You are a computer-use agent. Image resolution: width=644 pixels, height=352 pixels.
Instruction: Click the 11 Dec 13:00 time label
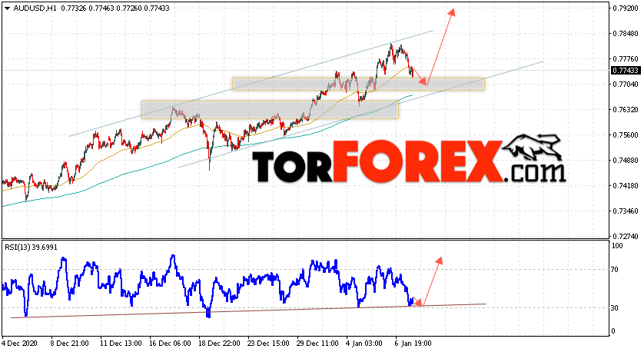[x=121, y=344]
